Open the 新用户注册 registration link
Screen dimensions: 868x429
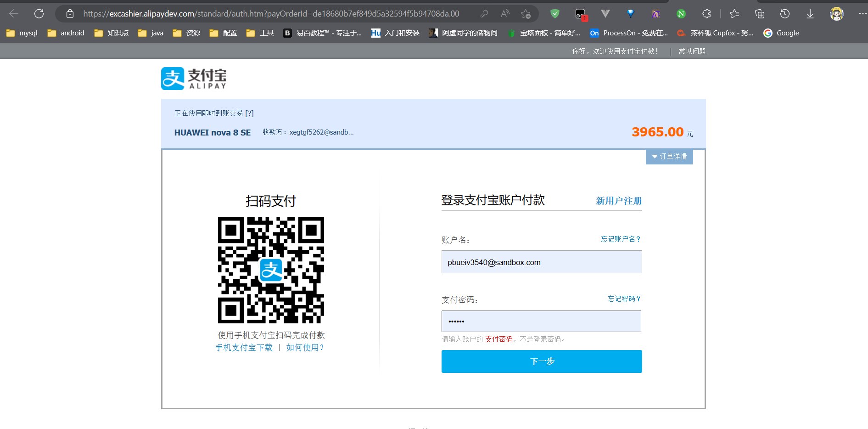pos(619,201)
